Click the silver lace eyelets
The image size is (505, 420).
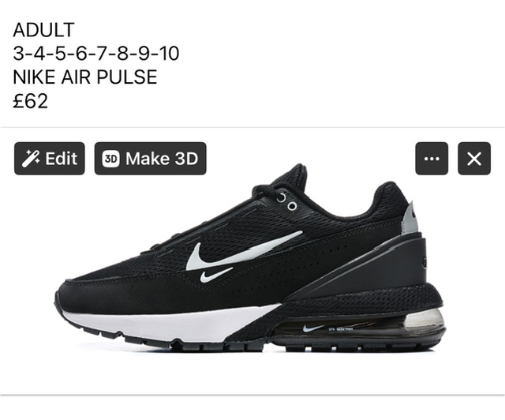coord(287,201)
